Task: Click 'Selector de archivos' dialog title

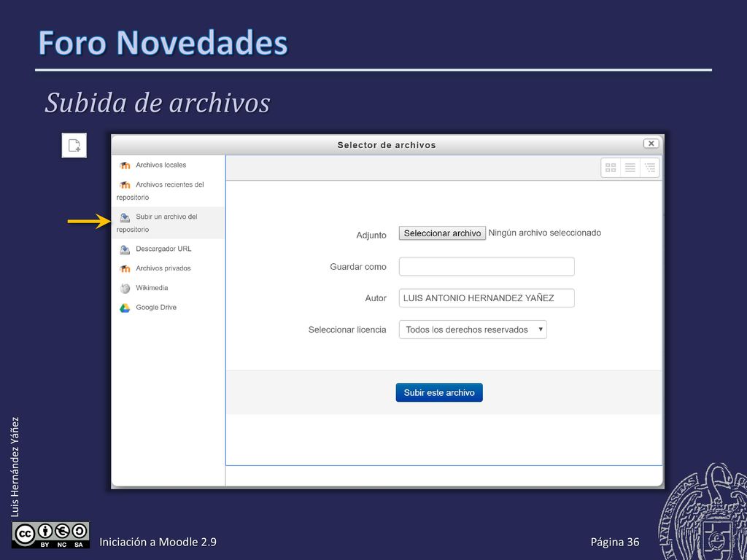Action: point(387,145)
